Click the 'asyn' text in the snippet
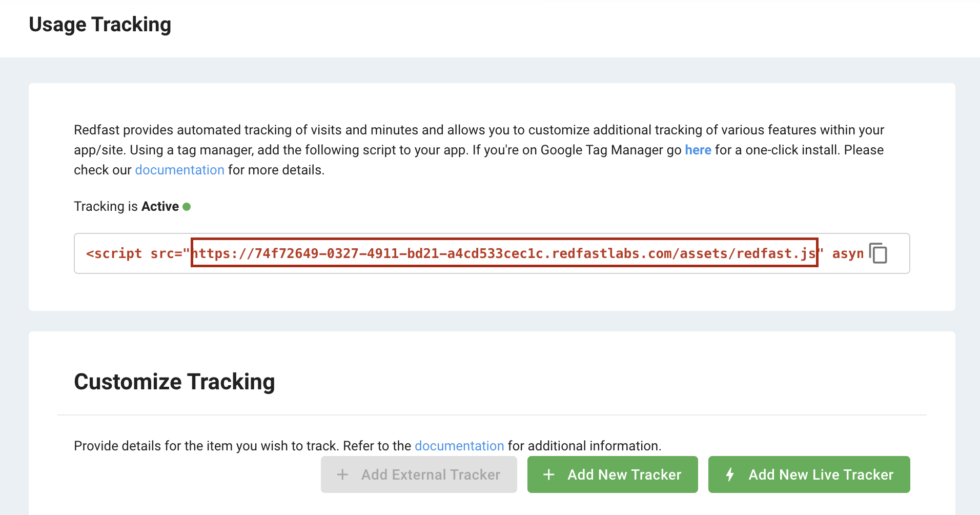980x515 pixels. [x=848, y=253]
